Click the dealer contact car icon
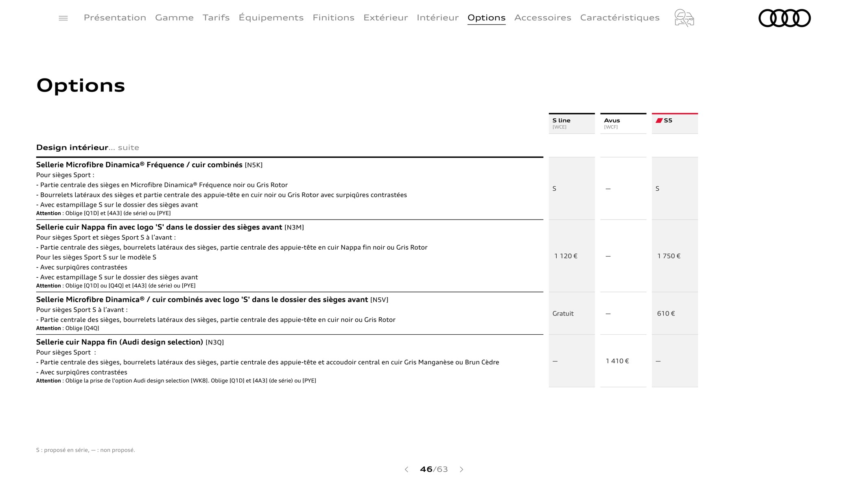This screenshot has width=868, height=488. point(684,18)
